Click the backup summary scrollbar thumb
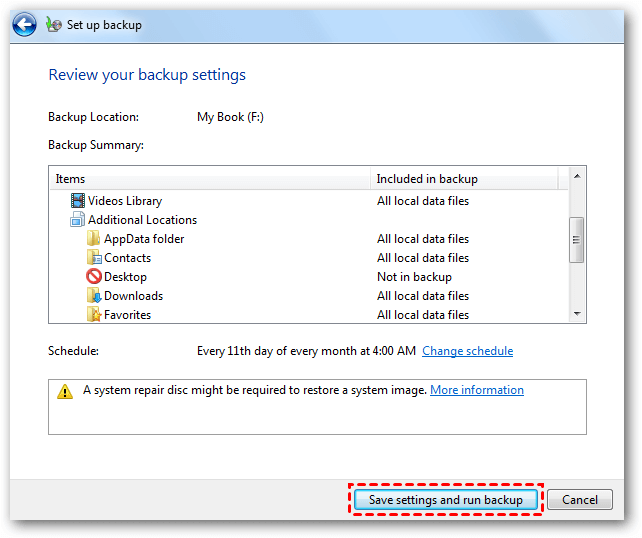The height and width of the screenshot is (538, 642). [577, 238]
